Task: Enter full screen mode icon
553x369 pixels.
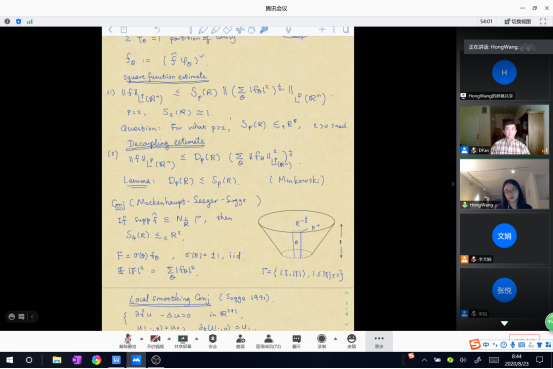Action: tap(543, 22)
